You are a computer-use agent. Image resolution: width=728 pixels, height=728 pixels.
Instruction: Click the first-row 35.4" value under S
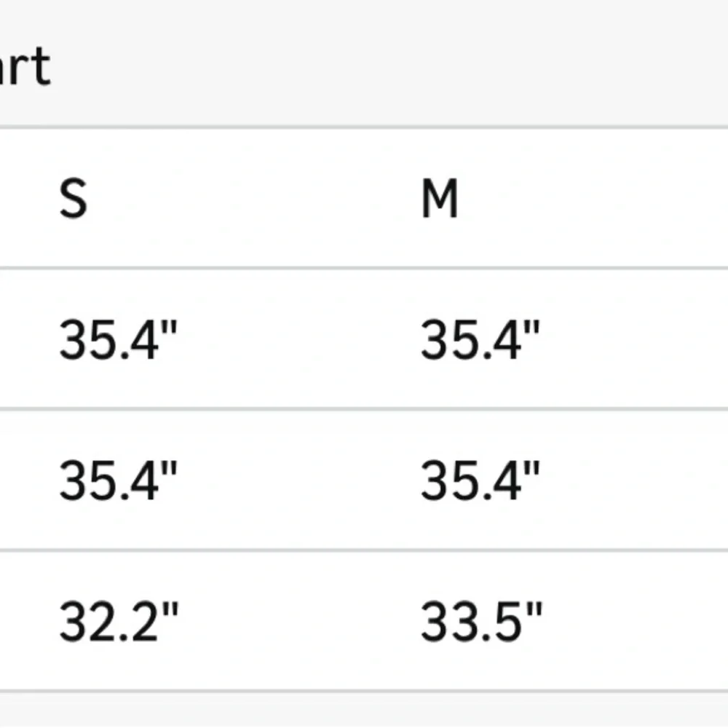[118, 339]
